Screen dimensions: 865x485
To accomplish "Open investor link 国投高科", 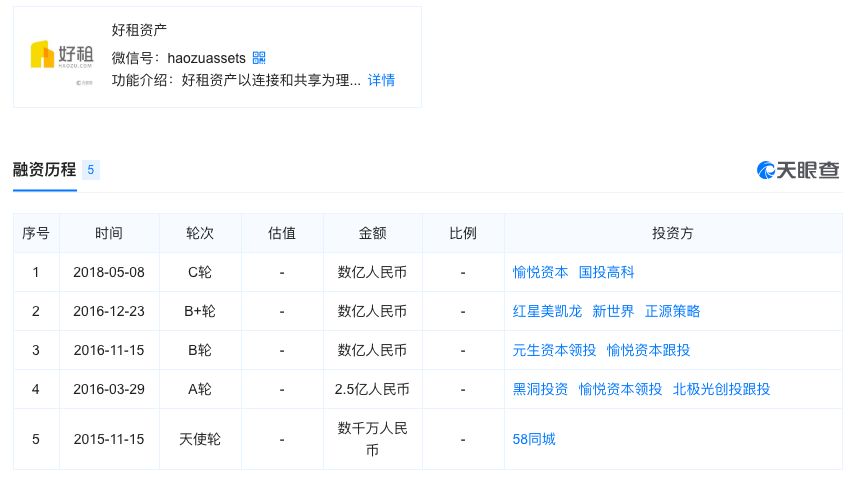I will (x=606, y=272).
